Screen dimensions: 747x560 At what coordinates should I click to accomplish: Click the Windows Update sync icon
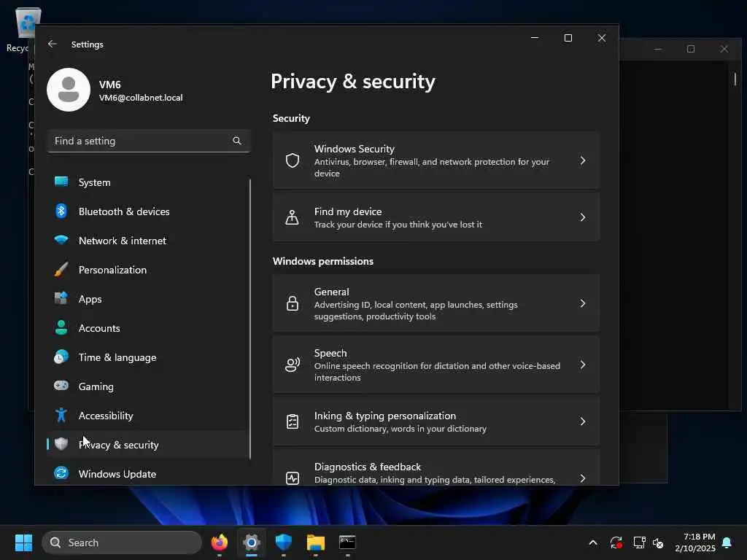click(x=61, y=473)
